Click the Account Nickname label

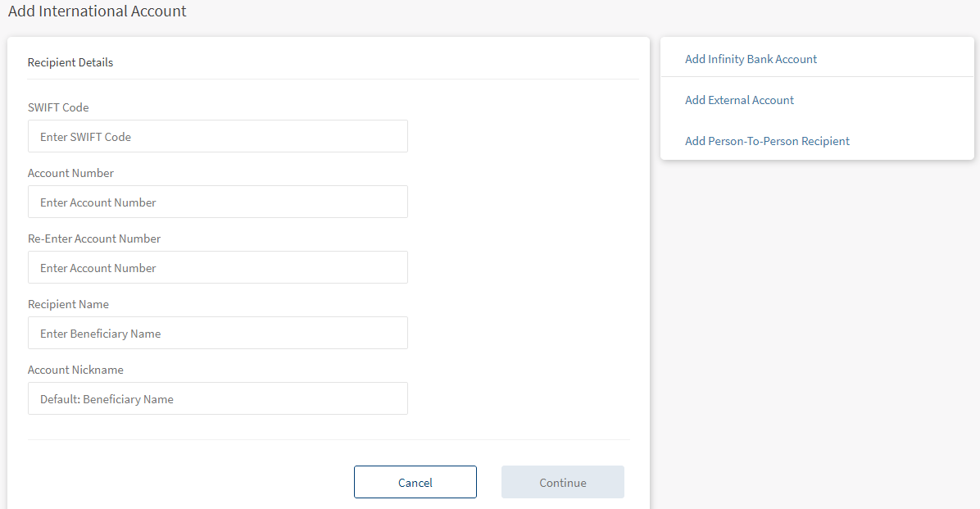click(75, 370)
